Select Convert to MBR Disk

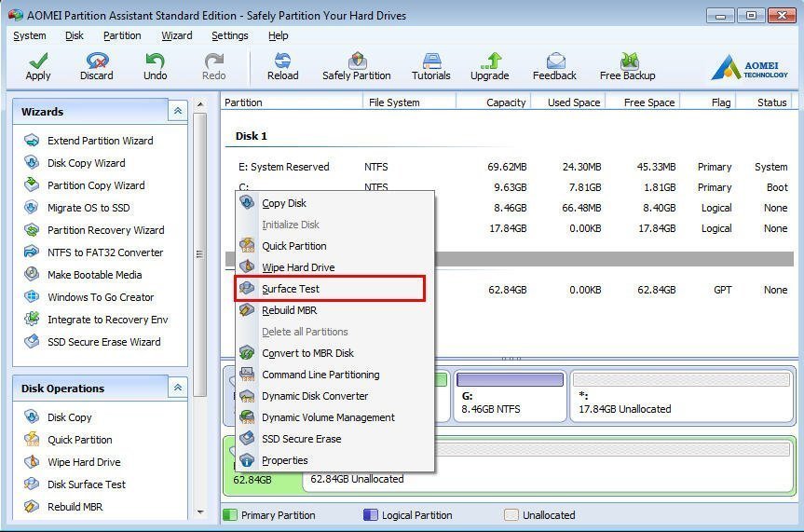[334, 353]
